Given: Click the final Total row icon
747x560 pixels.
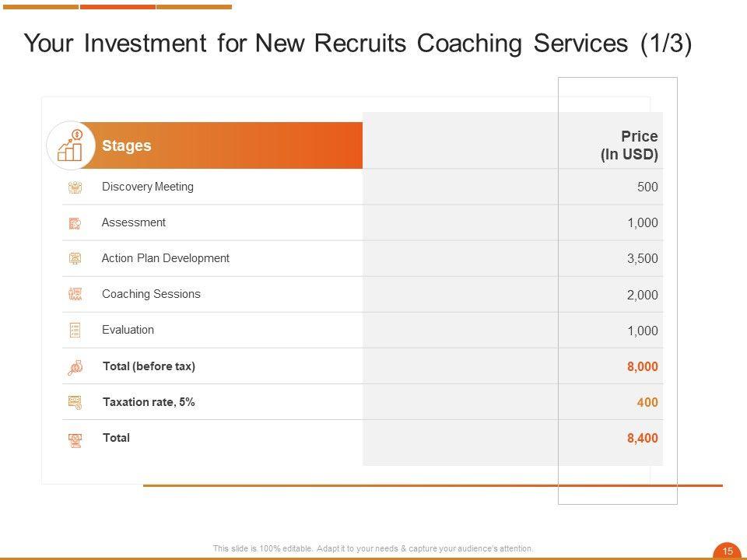Looking at the screenshot, I should [x=75, y=439].
